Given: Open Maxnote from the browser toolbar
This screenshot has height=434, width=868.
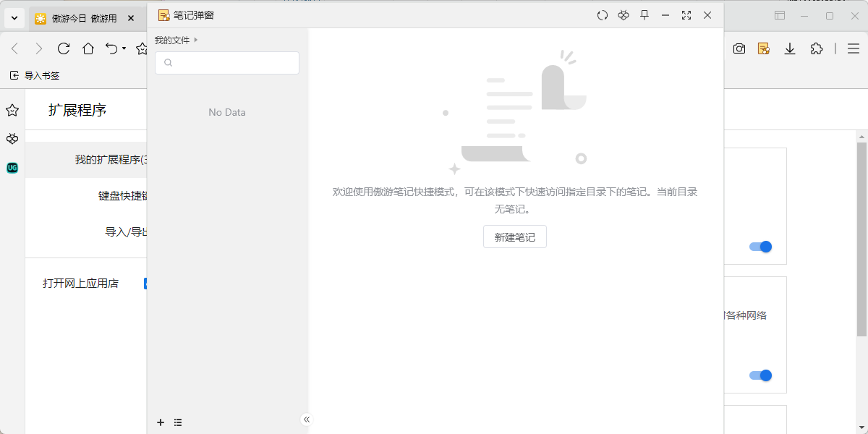Looking at the screenshot, I should (x=764, y=48).
